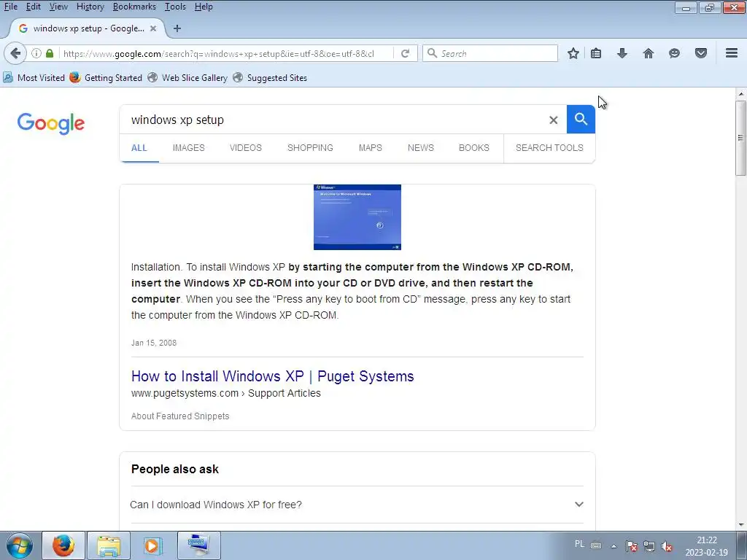This screenshot has width=747, height=560.
Task: Show bookmarks list icon in toolbar
Action: [x=595, y=53]
